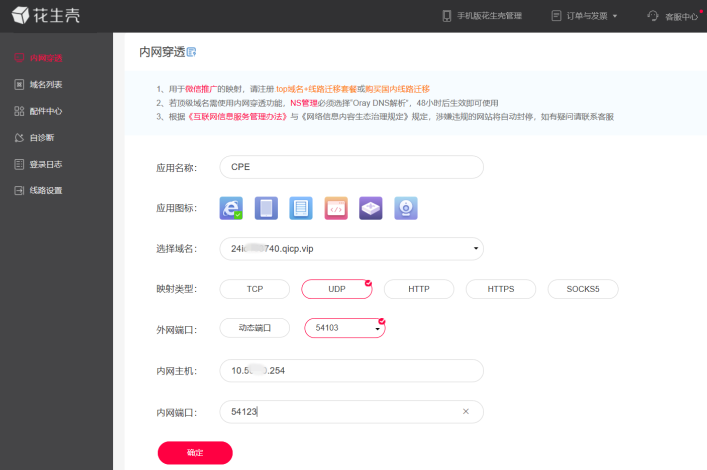Viewport: 707px width, 470px height.
Task: Select the IE browser application icon
Action: click(x=231, y=208)
